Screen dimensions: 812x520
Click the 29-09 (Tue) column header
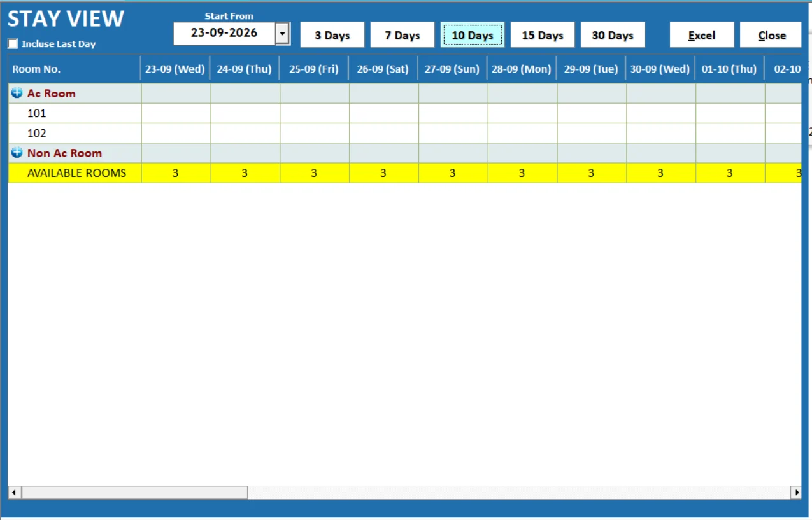[x=591, y=69]
